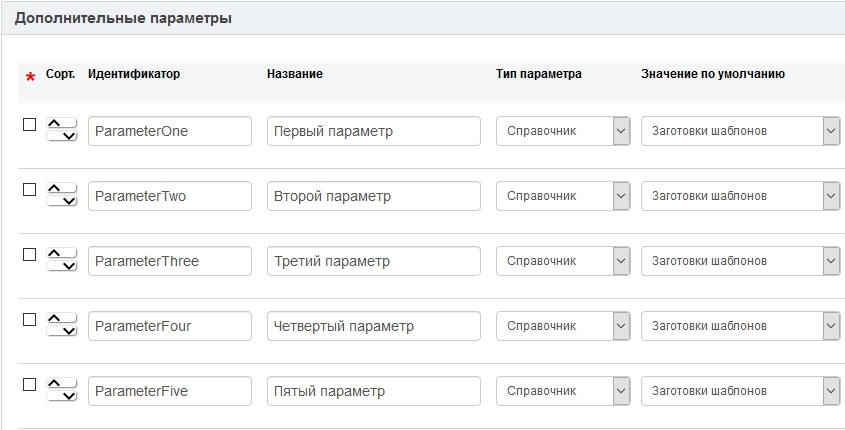Click the ParameterTwo identifier field

pos(169,196)
